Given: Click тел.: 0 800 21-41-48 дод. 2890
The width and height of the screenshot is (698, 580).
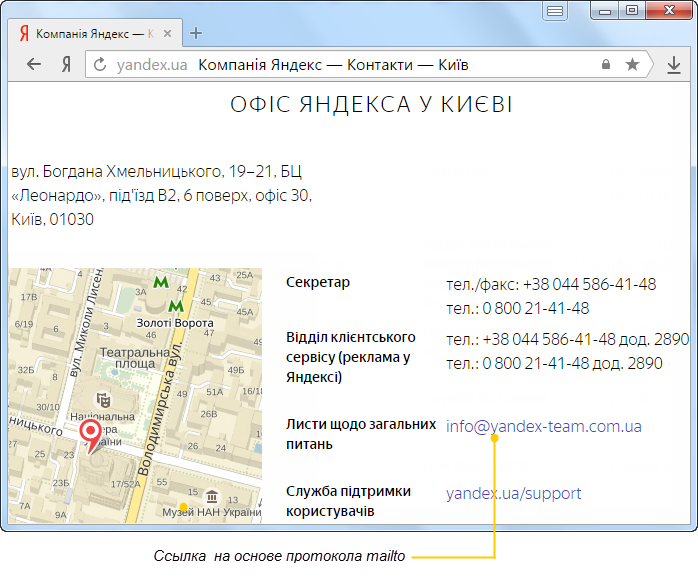Looking at the screenshot, I should [x=554, y=364].
